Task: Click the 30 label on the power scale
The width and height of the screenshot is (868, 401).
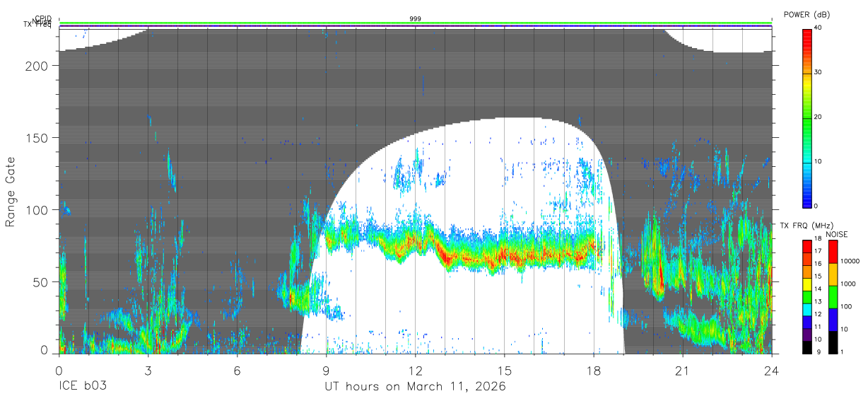Action: coord(818,72)
